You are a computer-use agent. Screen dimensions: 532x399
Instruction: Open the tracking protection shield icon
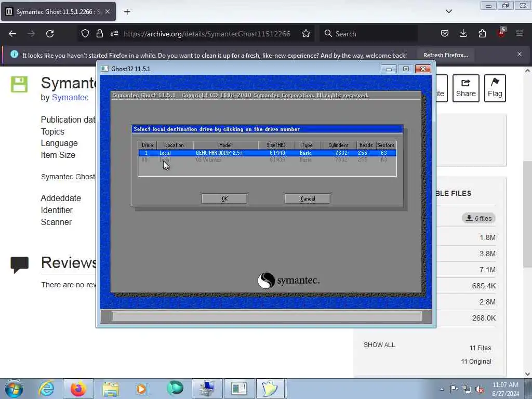click(85, 34)
